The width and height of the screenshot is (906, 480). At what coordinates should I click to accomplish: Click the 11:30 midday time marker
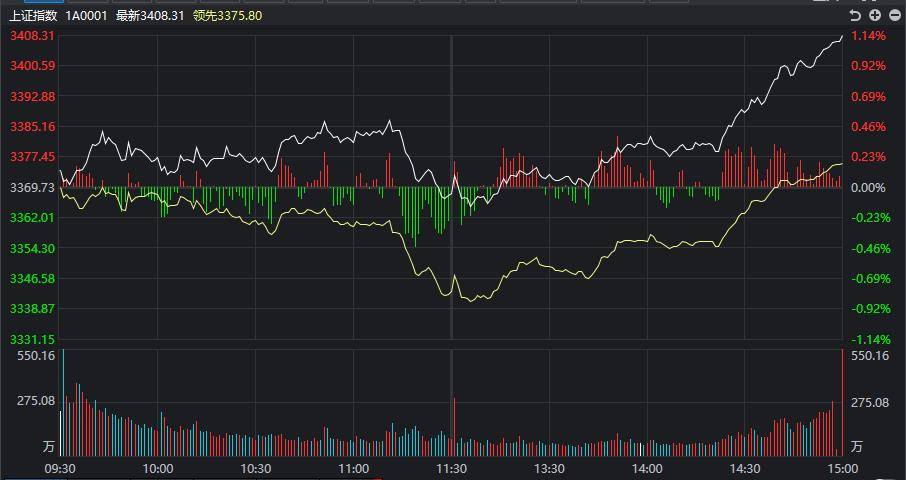point(452,468)
